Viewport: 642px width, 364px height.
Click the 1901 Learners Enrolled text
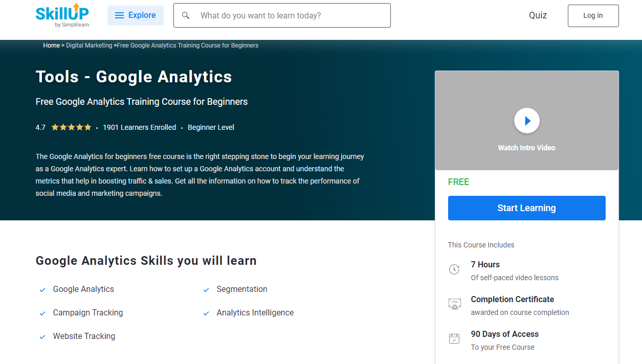[139, 127]
